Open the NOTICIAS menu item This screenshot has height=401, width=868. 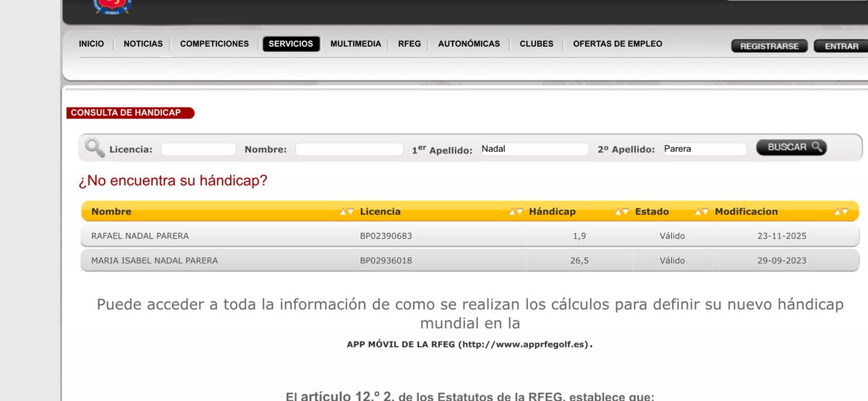click(x=143, y=44)
